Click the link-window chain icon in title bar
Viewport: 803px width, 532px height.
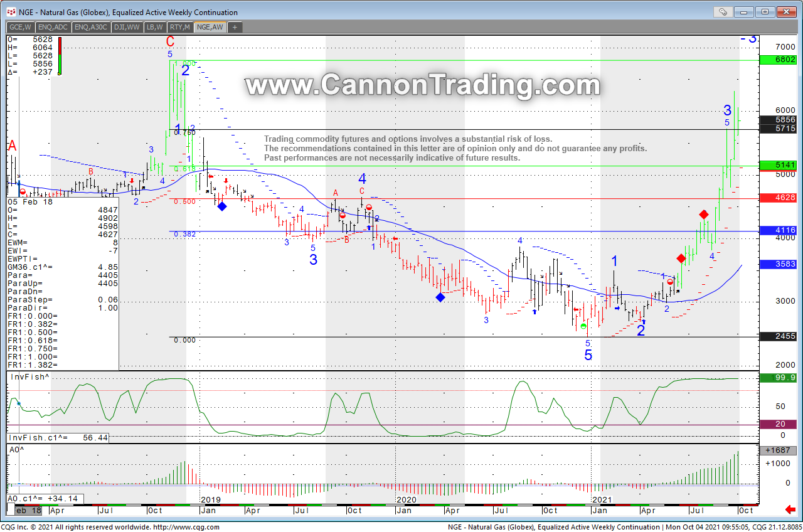coord(723,11)
